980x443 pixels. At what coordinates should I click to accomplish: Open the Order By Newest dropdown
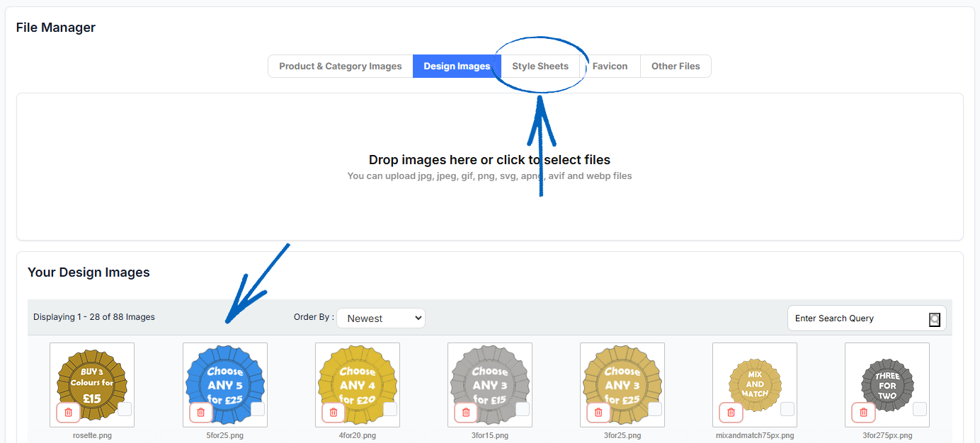coord(381,318)
